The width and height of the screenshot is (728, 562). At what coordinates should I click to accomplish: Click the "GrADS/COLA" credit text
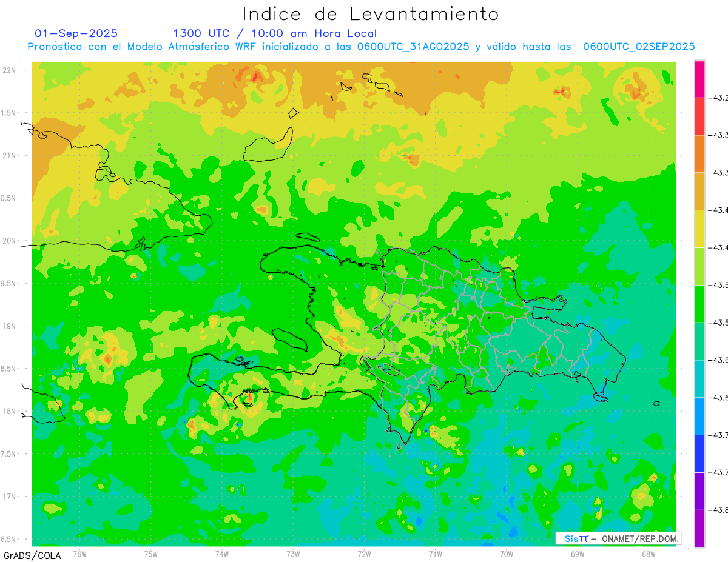32,555
